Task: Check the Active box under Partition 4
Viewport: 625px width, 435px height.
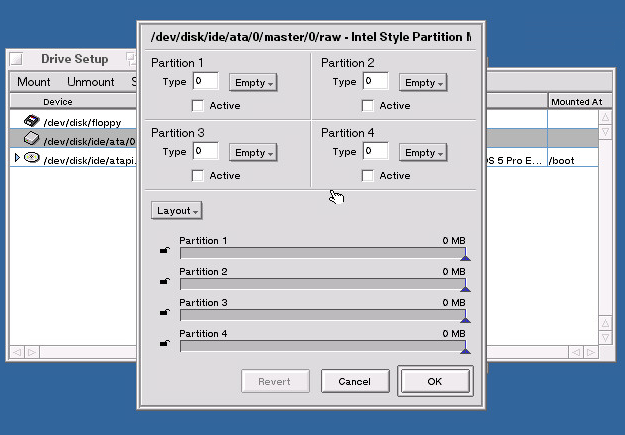Action: 368,175
